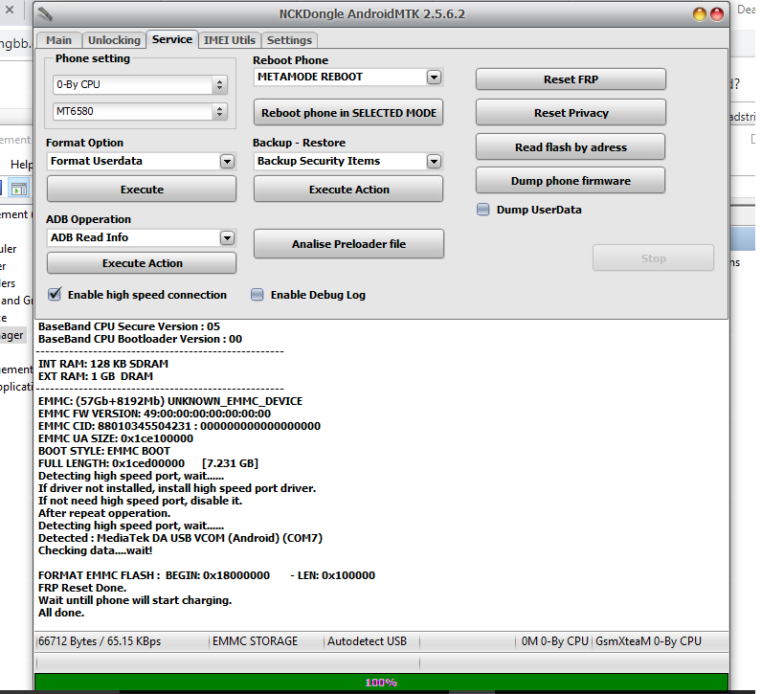
Task: Enable the Debug Log checkbox
Action: (257, 295)
